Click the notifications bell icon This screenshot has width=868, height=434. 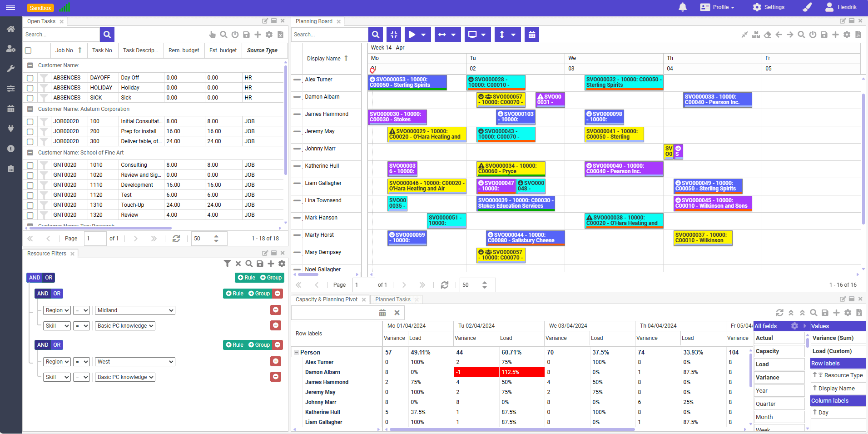(682, 7)
